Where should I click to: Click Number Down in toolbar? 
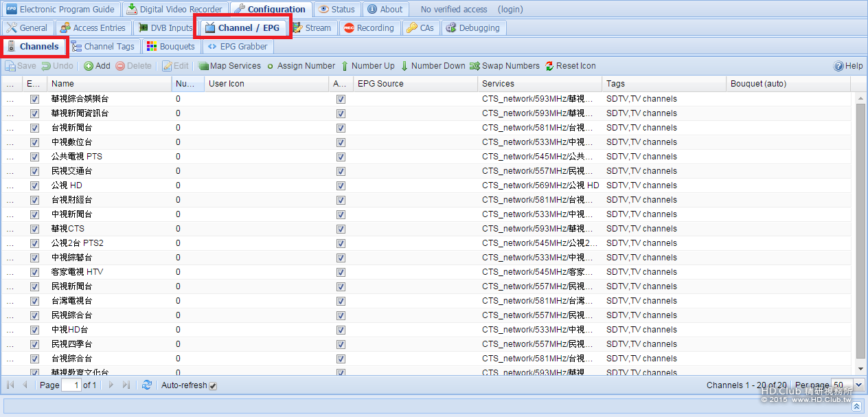433,66
